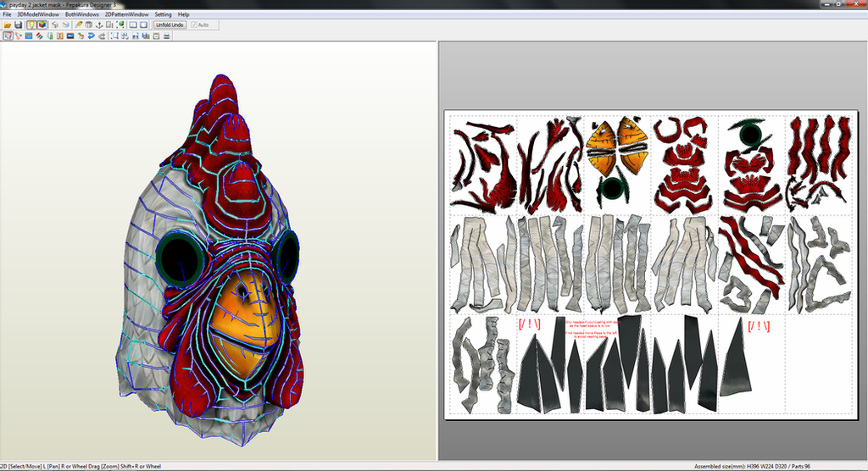Screen dimensions: 868x471
Task: Select the image insert tool icon
Action: coord(70,36)
